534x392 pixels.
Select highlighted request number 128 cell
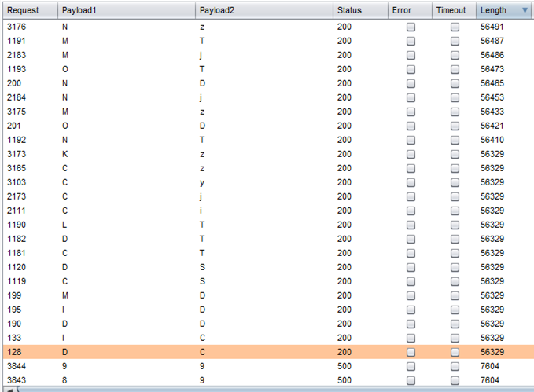pyautogui.click(x=14, y=352)
